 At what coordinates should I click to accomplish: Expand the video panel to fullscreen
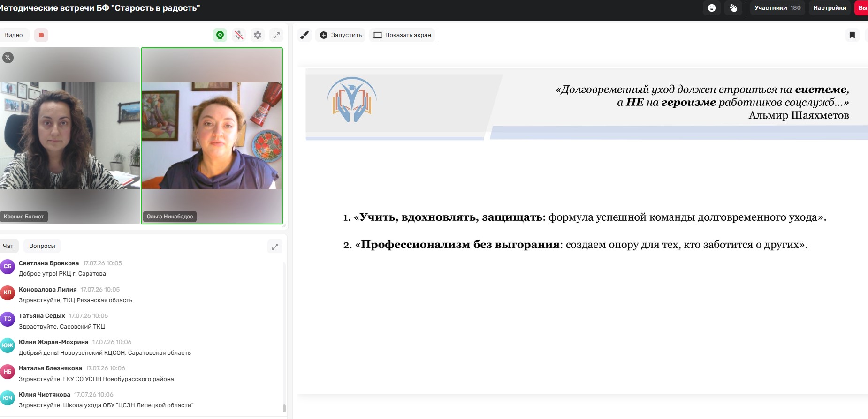277,35
